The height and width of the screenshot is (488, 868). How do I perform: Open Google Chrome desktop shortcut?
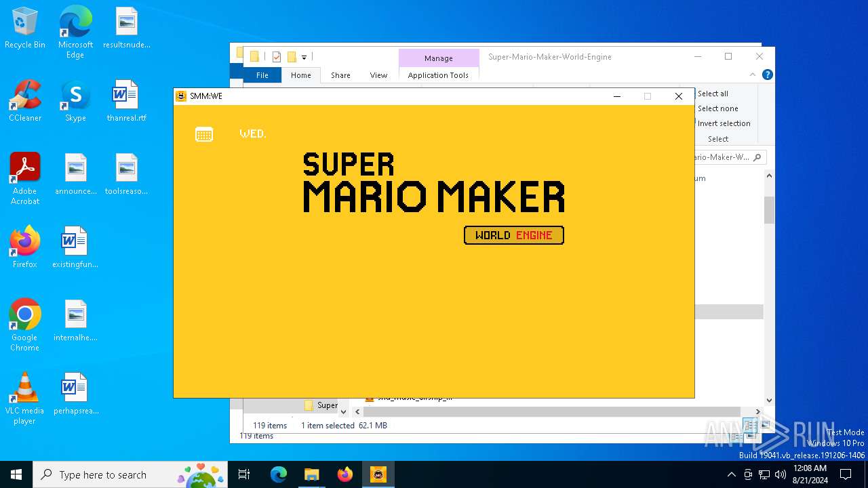(x=25, y=325)
